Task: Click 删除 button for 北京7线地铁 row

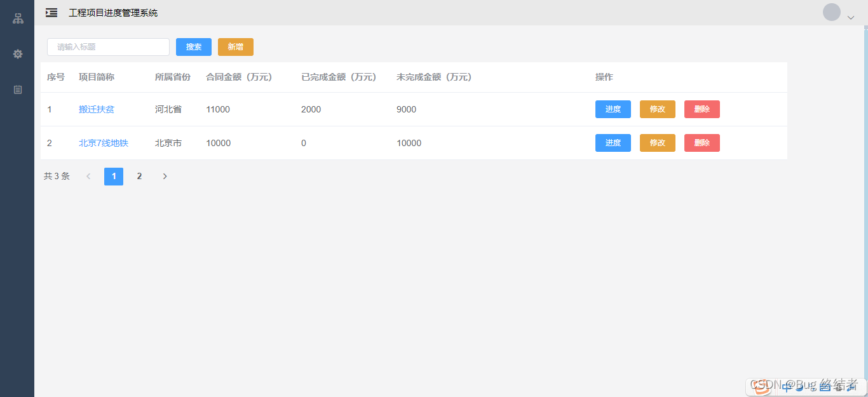Action: tap(702, 143)
